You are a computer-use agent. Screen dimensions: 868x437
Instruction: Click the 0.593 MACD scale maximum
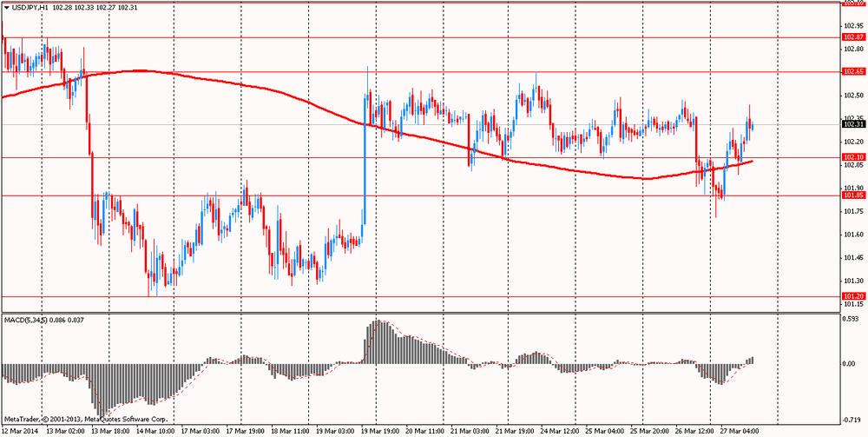coord(852,319)
